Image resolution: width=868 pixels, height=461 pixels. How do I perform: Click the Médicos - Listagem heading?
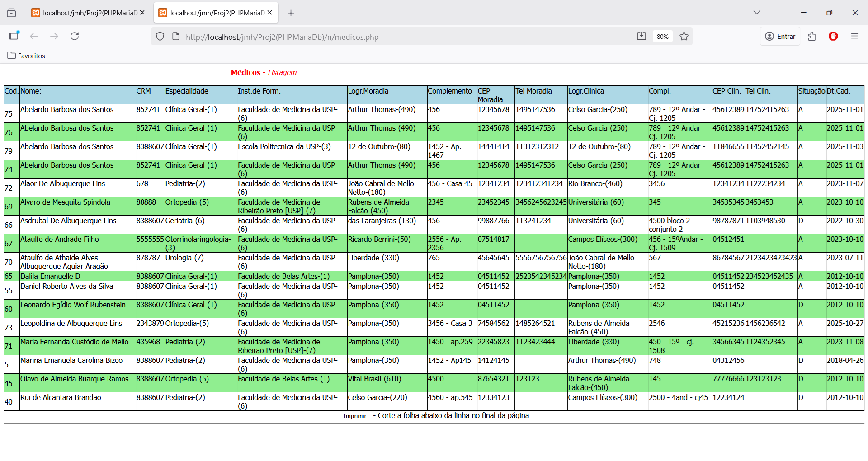pos(264,72)
